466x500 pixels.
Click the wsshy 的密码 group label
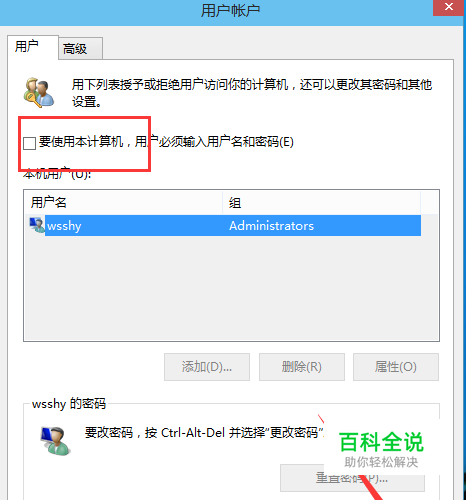click(x=69, y=404)
